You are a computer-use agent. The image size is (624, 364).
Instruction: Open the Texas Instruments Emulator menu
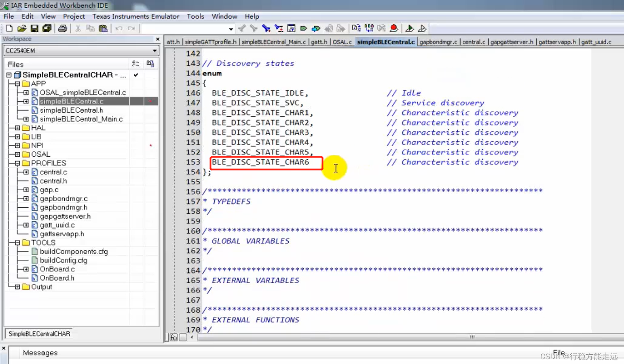[x=135, y=16]
